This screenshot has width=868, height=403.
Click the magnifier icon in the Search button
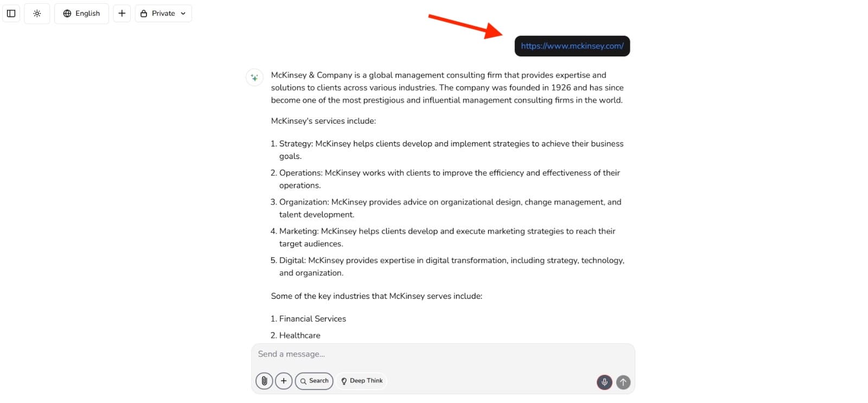click(303, 381)
